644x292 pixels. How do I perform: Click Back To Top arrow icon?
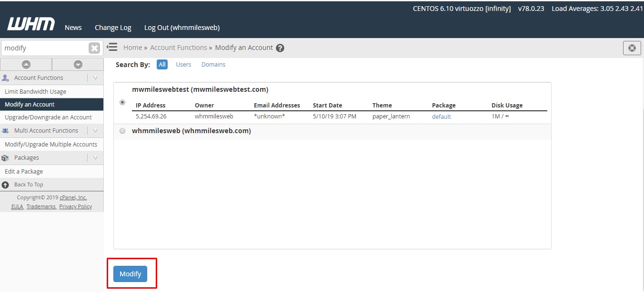[5, 185]
